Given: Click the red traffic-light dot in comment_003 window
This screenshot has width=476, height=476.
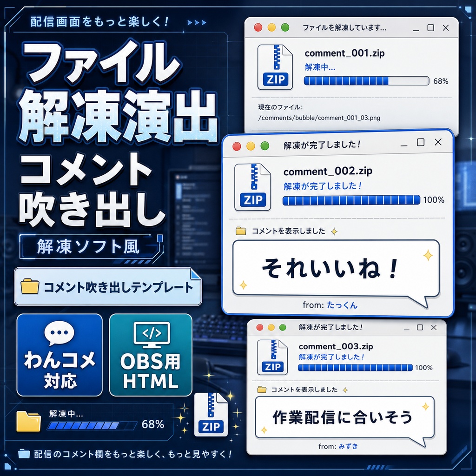Looking at the screenshot, I should tap(259, 327).
